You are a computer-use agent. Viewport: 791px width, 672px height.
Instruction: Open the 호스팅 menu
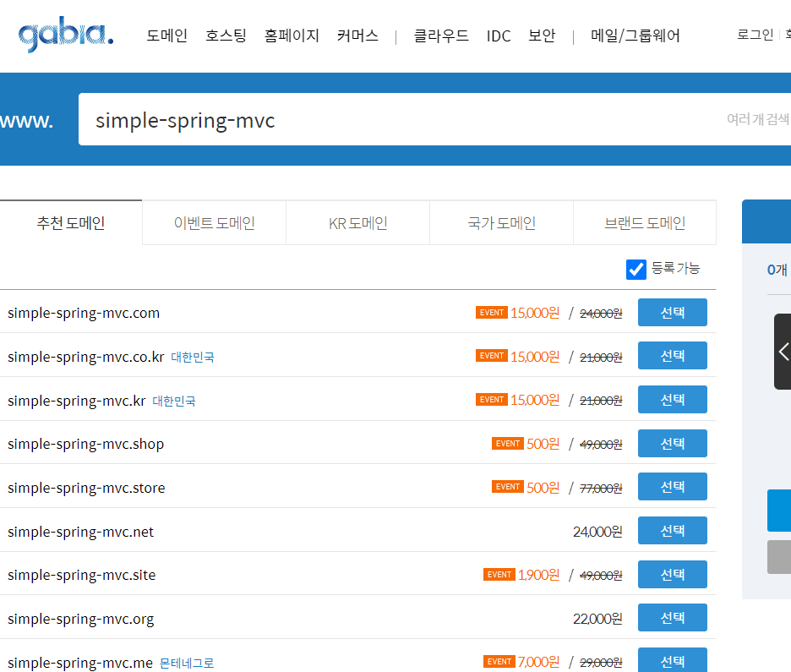tap(226, 36)
